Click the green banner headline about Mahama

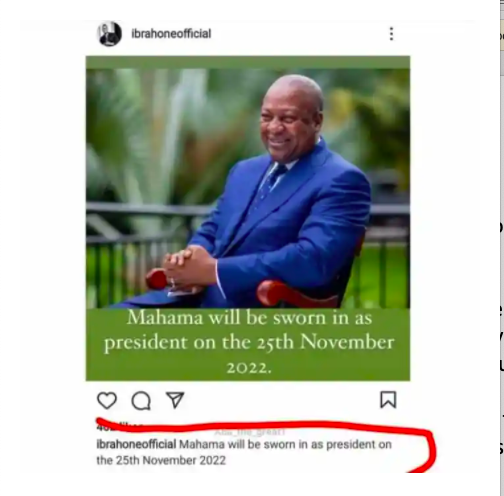click(x=249, y=343)
